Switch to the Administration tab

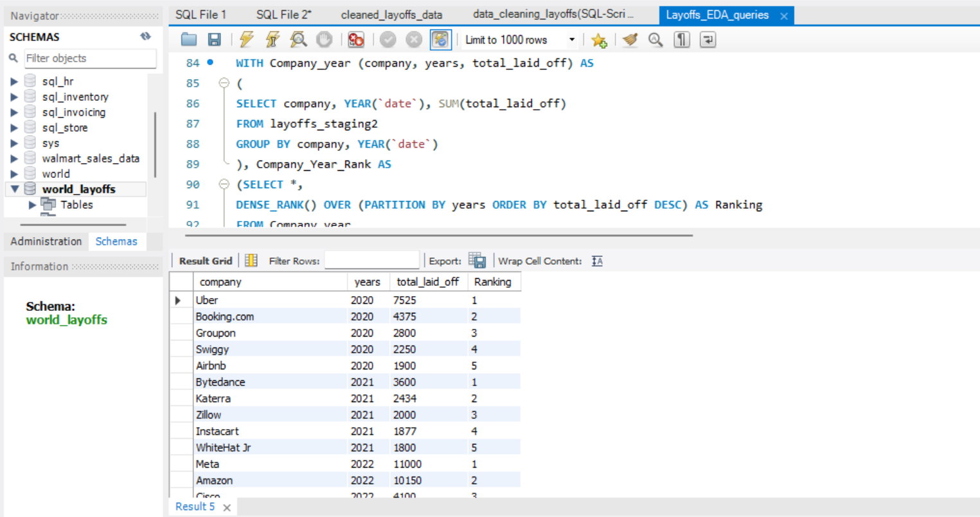[x=46, y=241]
